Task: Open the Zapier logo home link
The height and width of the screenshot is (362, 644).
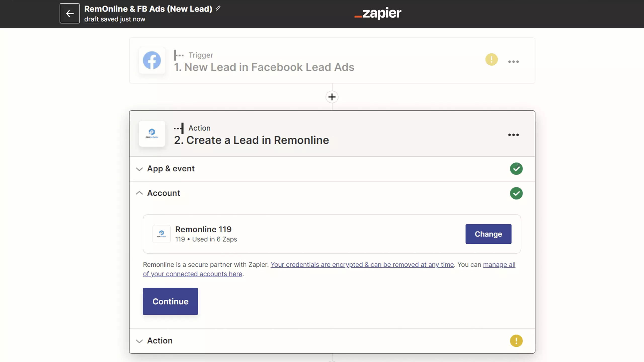Action: pyautogui.click(x=378, y=13)
